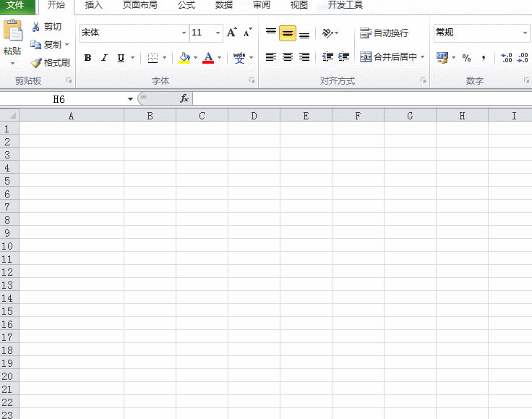Toggle bold formatting
The image size is (532, 419).
click(87, 58)
